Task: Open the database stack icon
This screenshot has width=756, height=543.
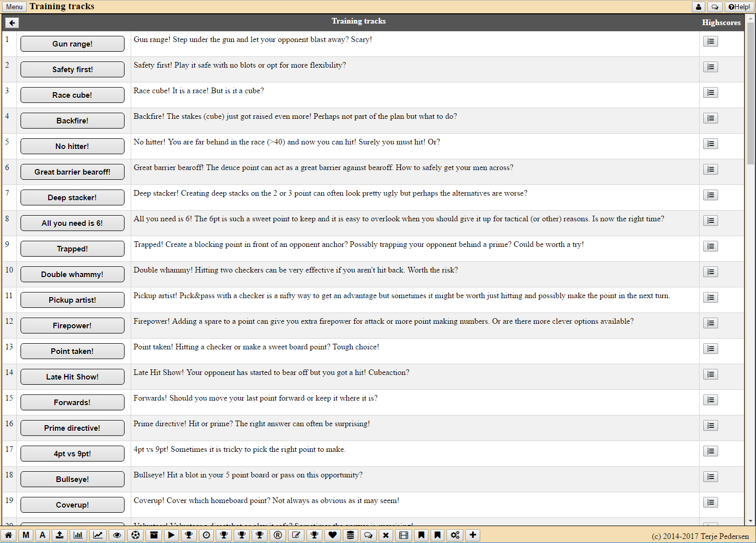Action: [x=350, y=535]
